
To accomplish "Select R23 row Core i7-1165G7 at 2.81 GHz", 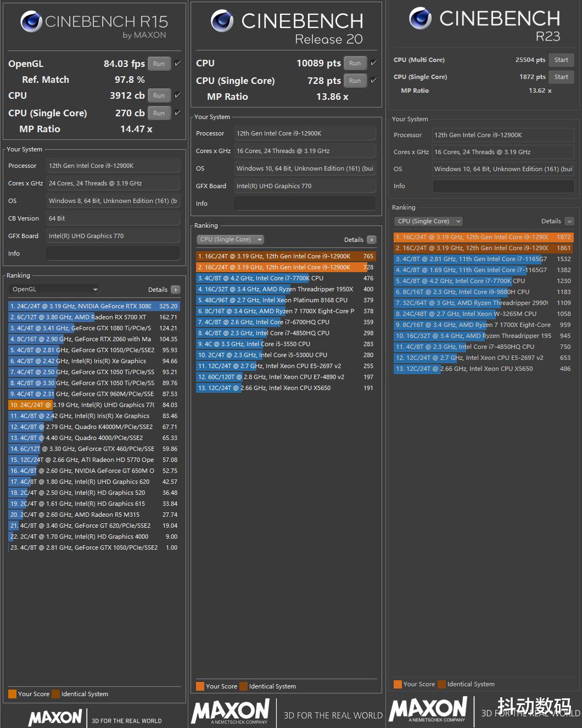I will point(484,259).
